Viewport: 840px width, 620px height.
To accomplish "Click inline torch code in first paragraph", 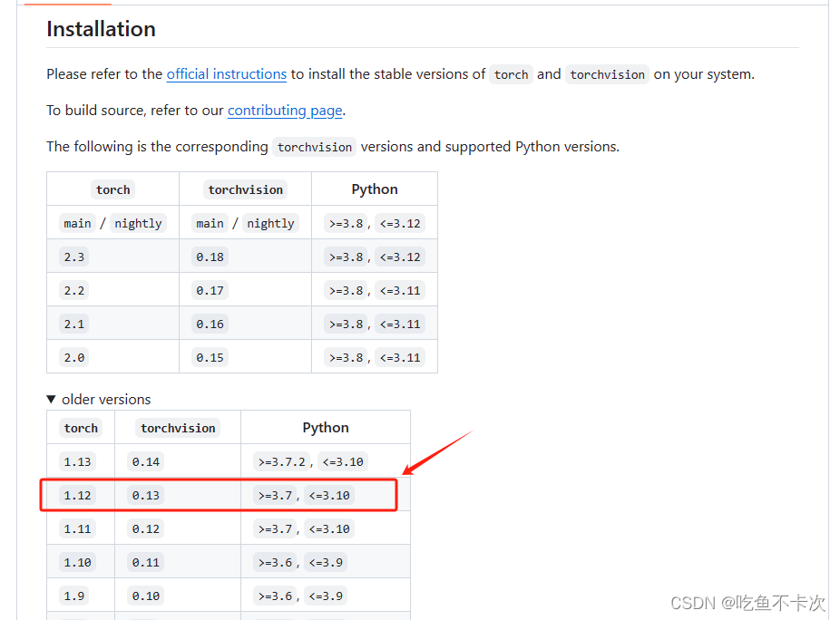I will pyautogui.click(x=511, y=74).
